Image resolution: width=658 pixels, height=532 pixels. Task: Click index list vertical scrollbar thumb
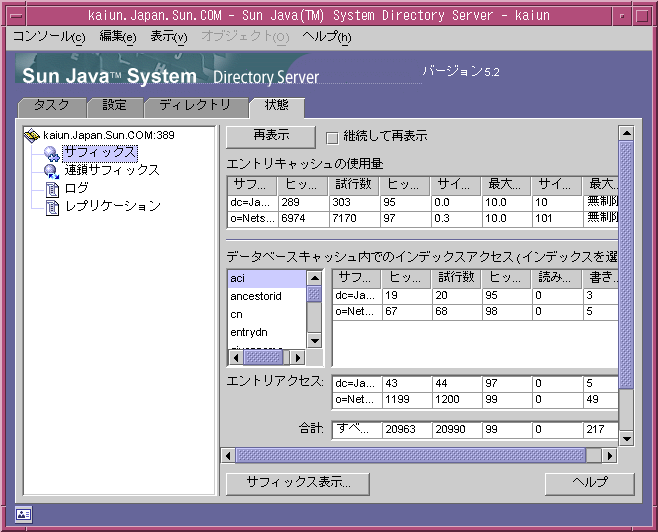point(314,294)
